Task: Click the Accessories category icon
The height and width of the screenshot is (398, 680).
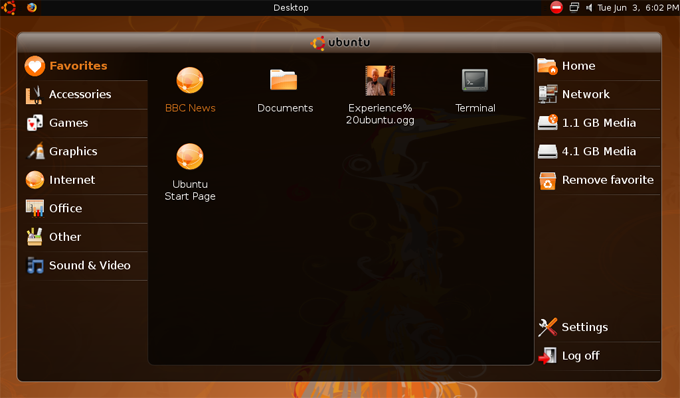Action: click(34, 95)
